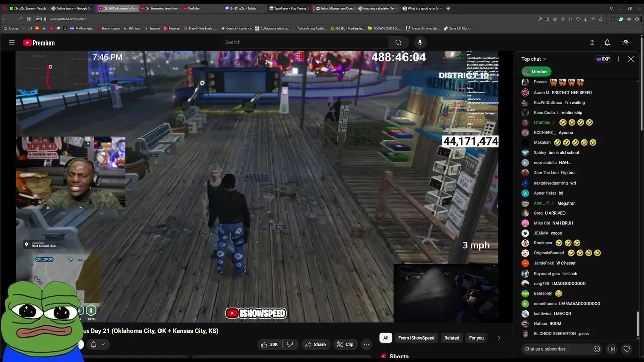Image resolution: width=644 pixels, height=362 pixels.
Task: Open the Pinterest bookmark
Action: tap(172, 28)
